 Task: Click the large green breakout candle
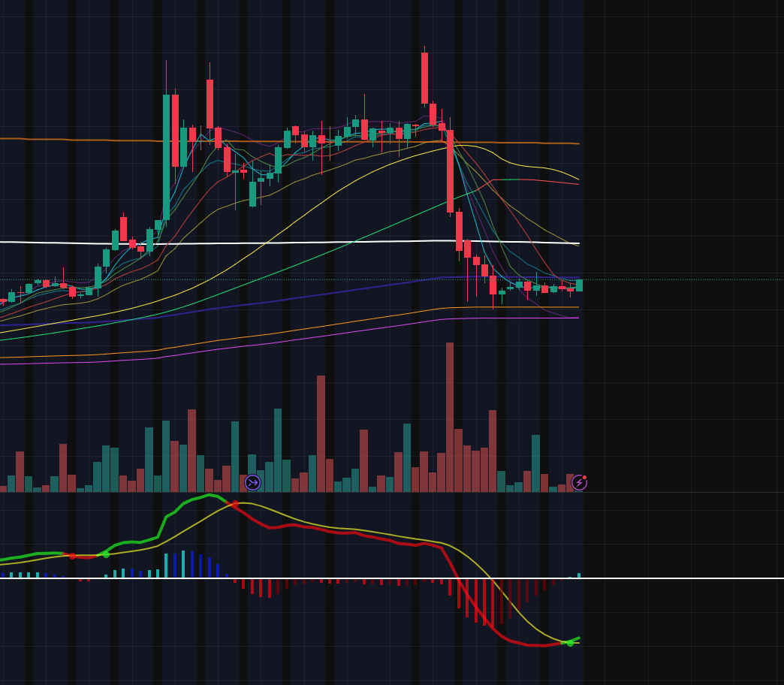pyautogui.click(x=166, y=157)
